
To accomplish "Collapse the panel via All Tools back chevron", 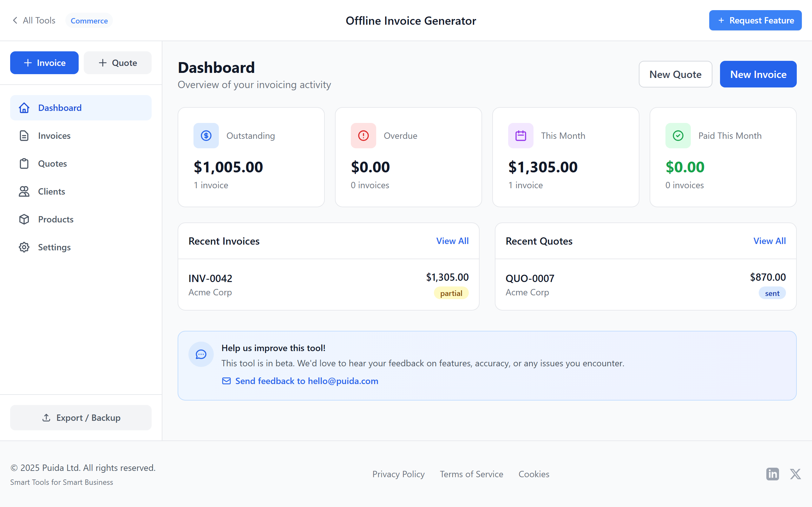I will pos(15,20).
